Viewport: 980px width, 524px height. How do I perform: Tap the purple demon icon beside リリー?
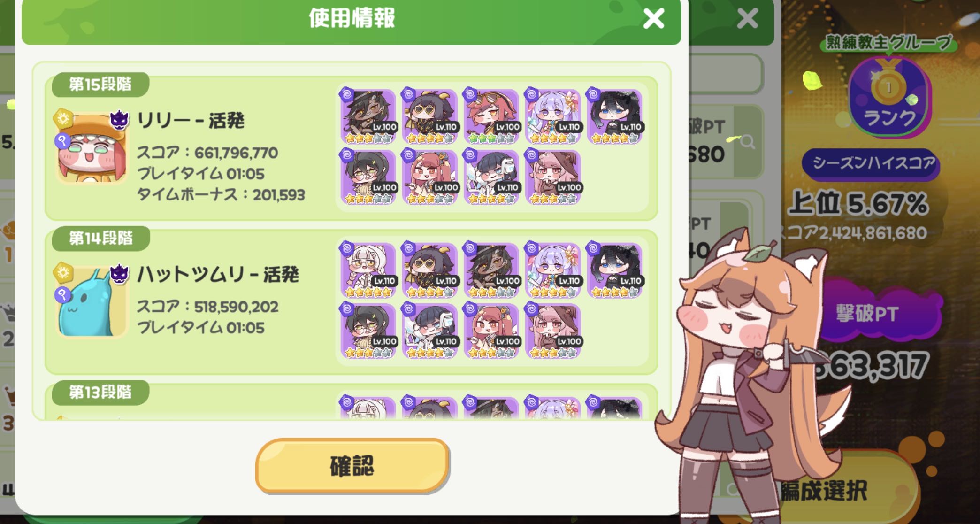click(119, 120)
